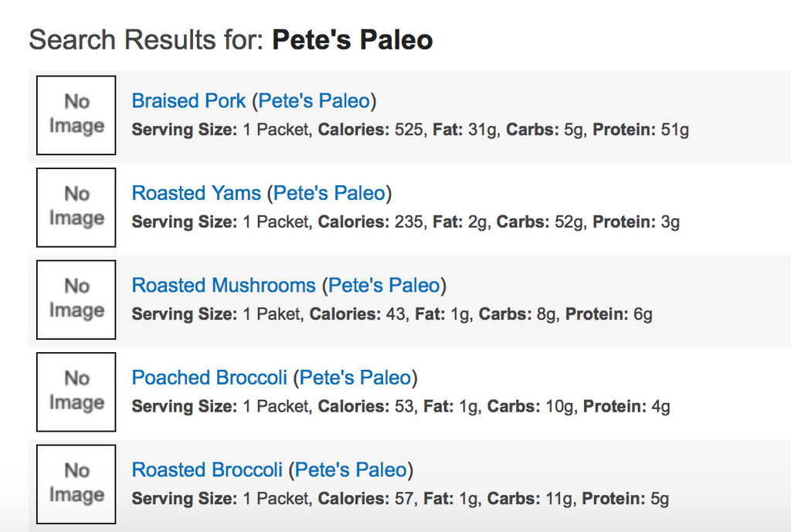Click the Roasted Mushrooms No Image thumbnail
Screen dimensions: 791x532
pos(76,299)
